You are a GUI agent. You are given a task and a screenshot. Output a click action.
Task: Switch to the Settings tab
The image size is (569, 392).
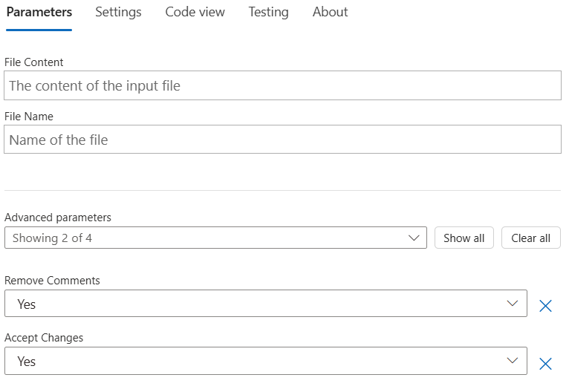point(118,13)
